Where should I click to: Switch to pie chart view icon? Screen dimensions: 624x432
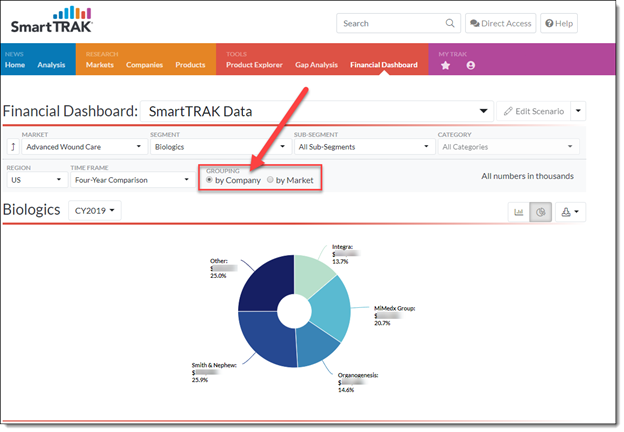540,212
